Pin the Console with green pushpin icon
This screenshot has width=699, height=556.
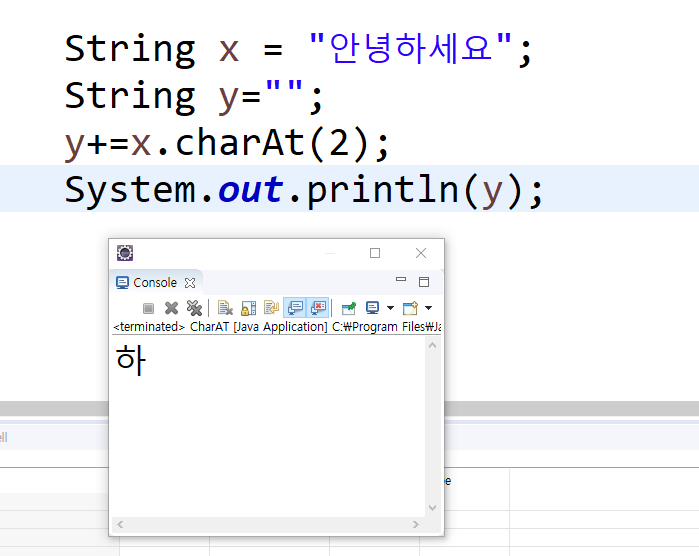(x=349, y=308)
